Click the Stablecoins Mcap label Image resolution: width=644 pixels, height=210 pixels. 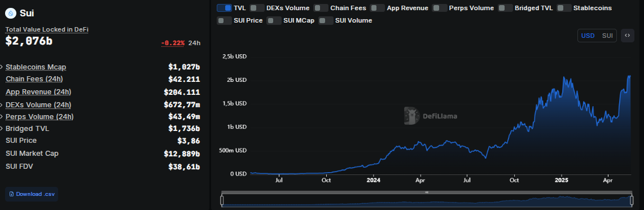36,67
